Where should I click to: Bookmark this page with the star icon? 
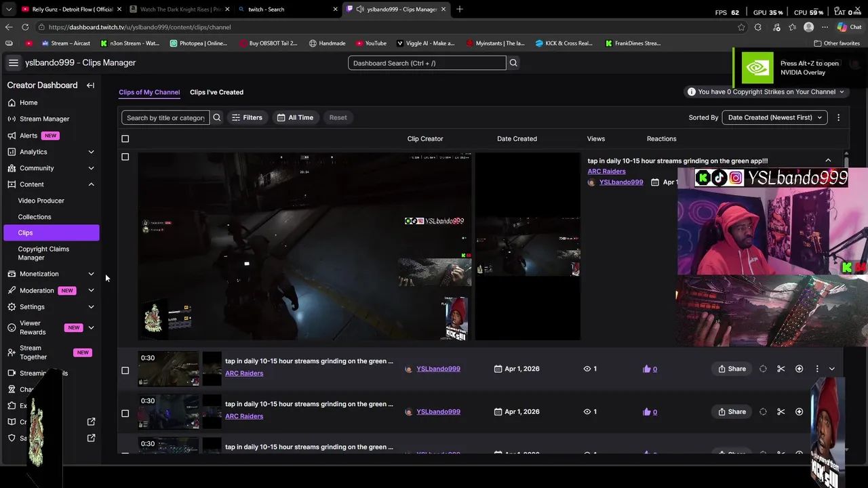(x=741, y=27)
